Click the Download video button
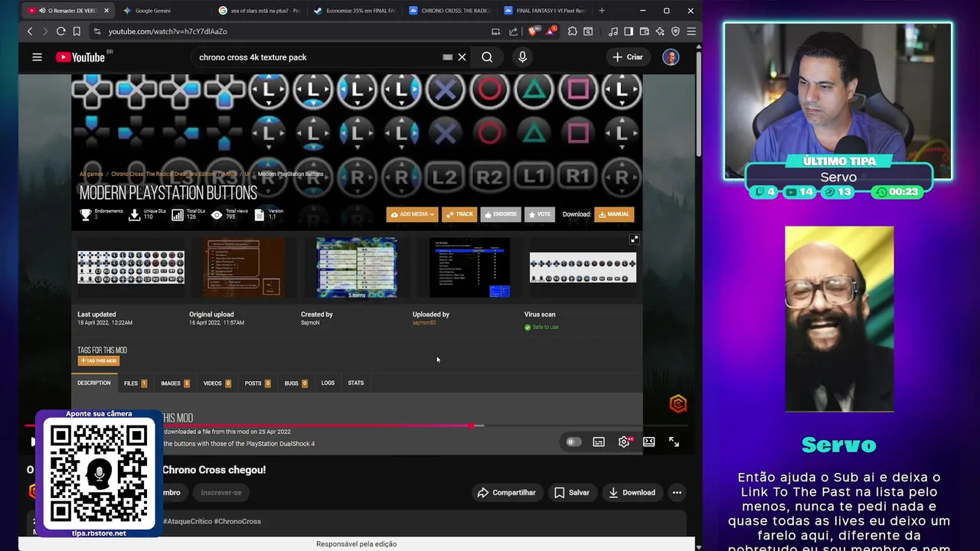The width and height of the screenshot is (980, 551). 632,493
